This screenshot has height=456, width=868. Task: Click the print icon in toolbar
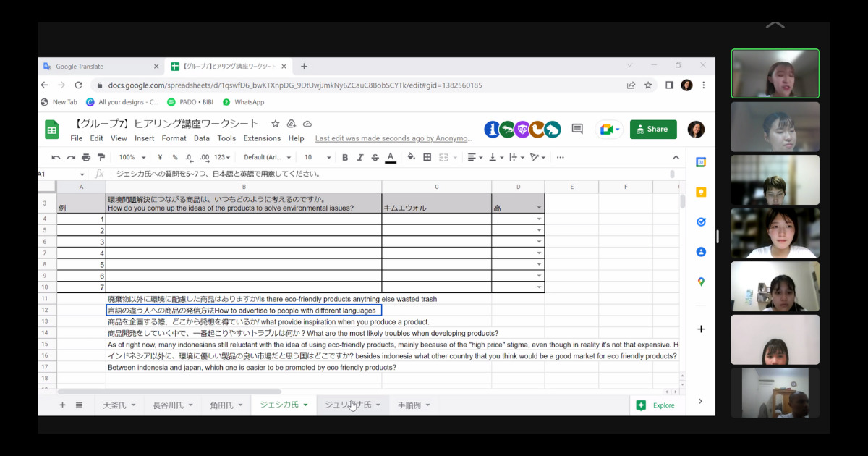(86, 157)
